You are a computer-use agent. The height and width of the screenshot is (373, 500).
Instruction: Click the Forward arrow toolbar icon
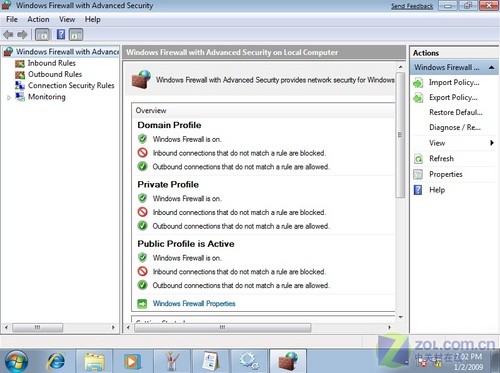coord(22,34)
